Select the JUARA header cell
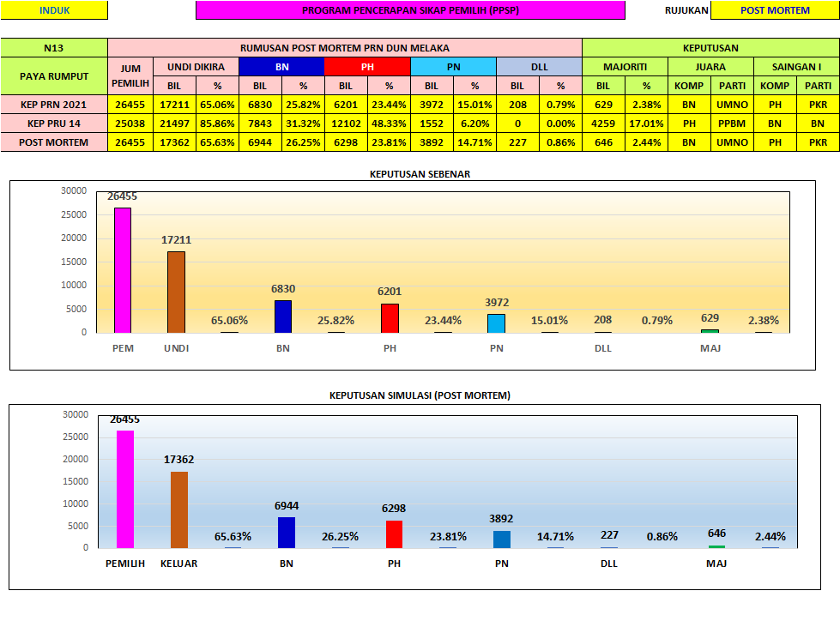 [x=710, y=67]
